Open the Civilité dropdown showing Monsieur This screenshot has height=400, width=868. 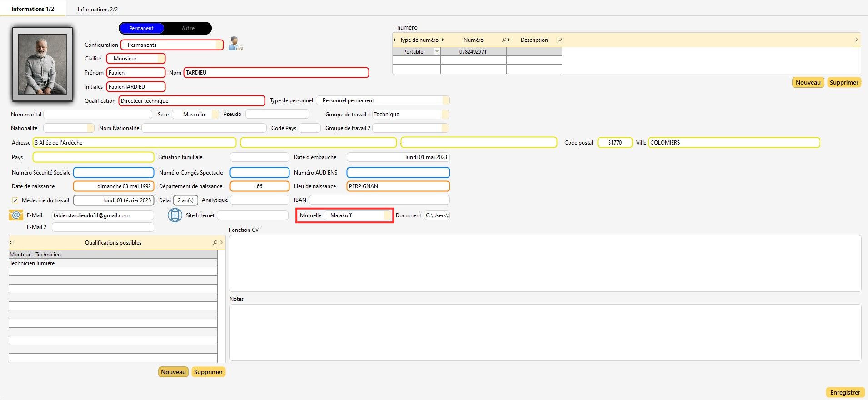point(161,59)
